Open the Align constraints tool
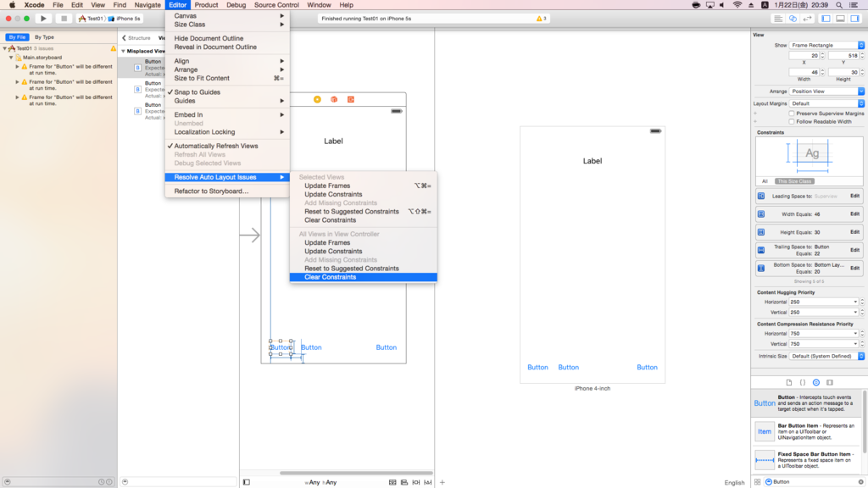Viewport: 868px width, 488px height. (x=404, y=482)
